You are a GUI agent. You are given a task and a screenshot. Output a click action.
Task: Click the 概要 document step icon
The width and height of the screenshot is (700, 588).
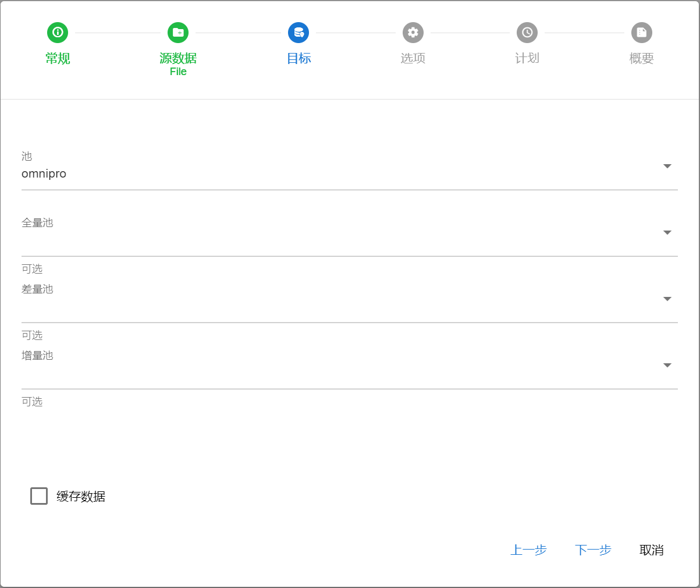(x=642, y=33)
